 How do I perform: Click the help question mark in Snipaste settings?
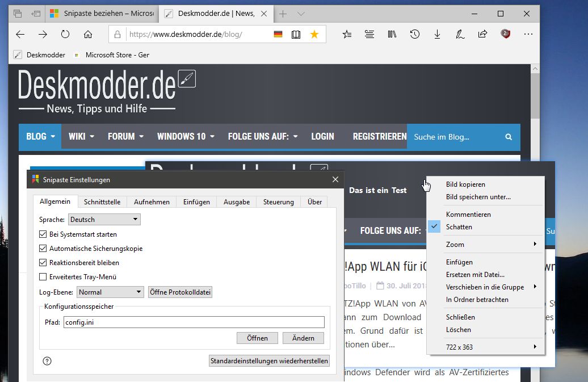click(x=47, y=361)
